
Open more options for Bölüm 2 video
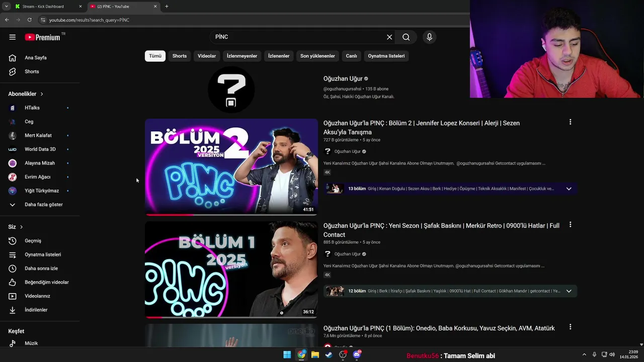[x=570, y=122]
